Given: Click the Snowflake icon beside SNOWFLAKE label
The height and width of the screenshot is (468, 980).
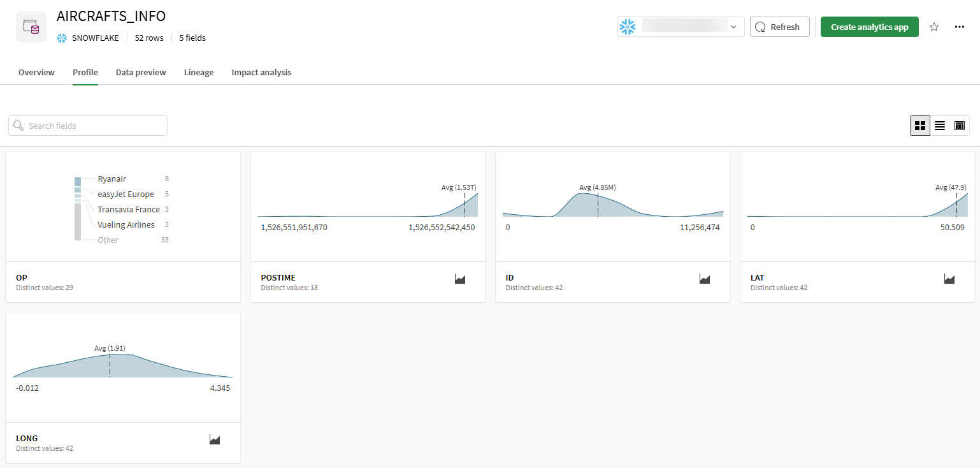Looking at the screenshot, I should tap(62, 38).
